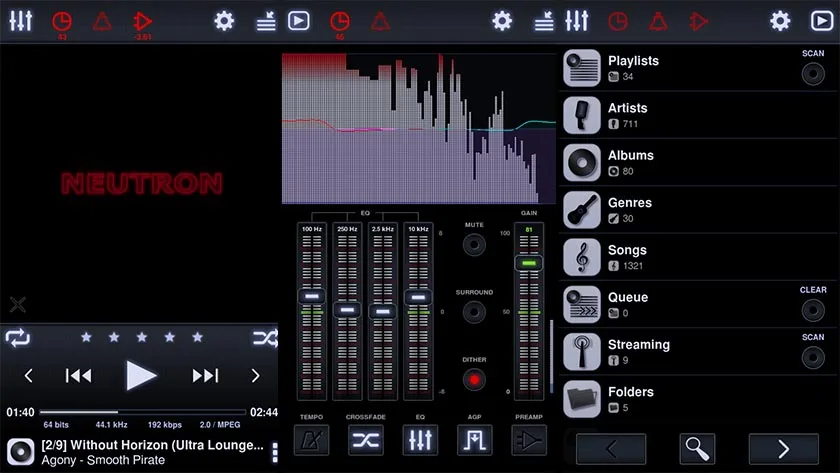Image resolution: width=840 pixels, height=473 pixels.
Task: Toggle the Surround knob
Action: [x=474, y=312]
